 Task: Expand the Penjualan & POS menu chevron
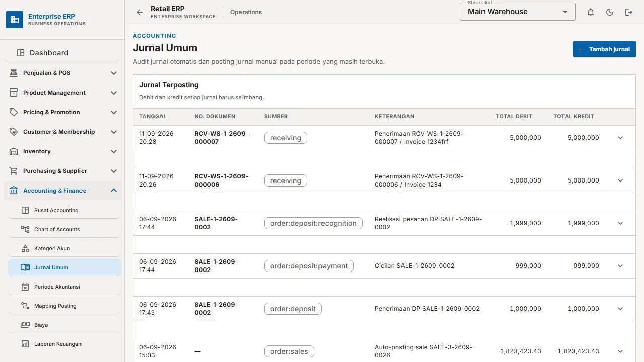click(x=114, y=73)
